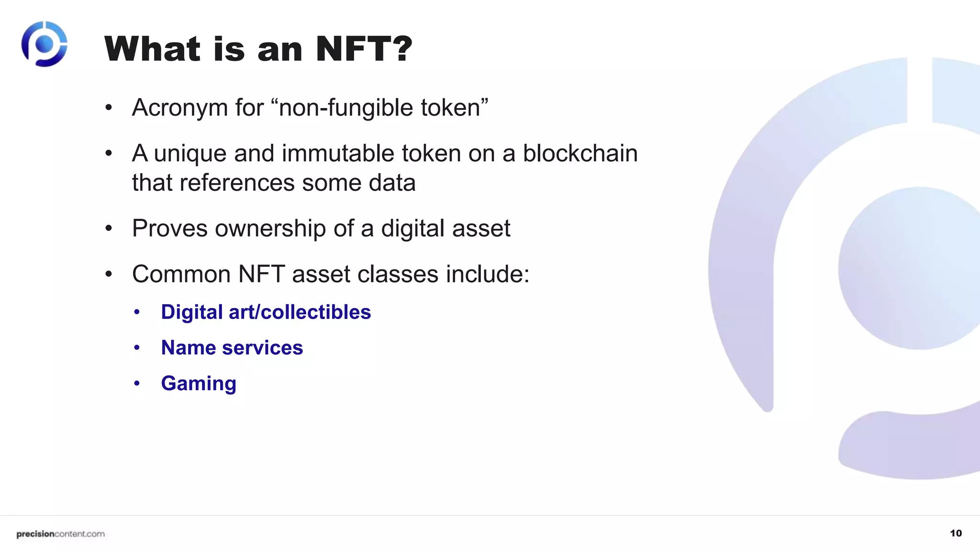Click the slide number 10
This screenshot has height=551, width=980.
coord(956,533)
